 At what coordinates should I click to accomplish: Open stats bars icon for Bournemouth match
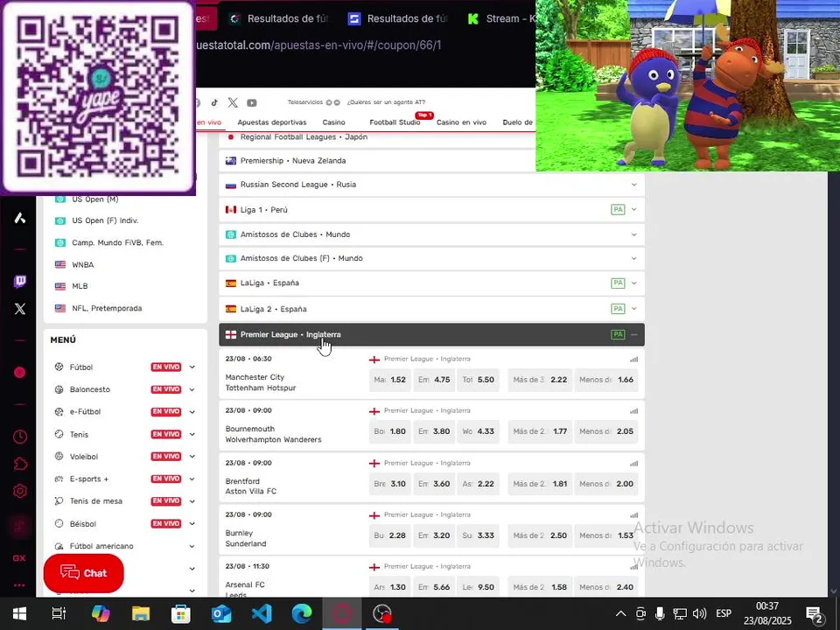(x=634, y=411)
